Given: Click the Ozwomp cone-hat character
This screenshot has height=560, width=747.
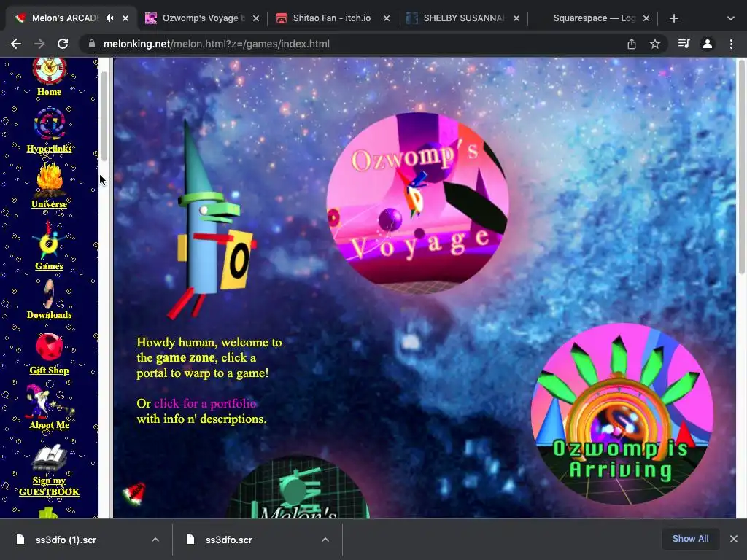Looking at the screenshot, I should click(211, 219).
